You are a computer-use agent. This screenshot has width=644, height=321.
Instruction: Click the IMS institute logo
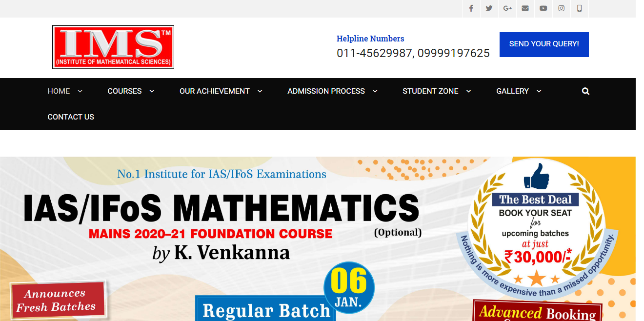pos(113,47)
